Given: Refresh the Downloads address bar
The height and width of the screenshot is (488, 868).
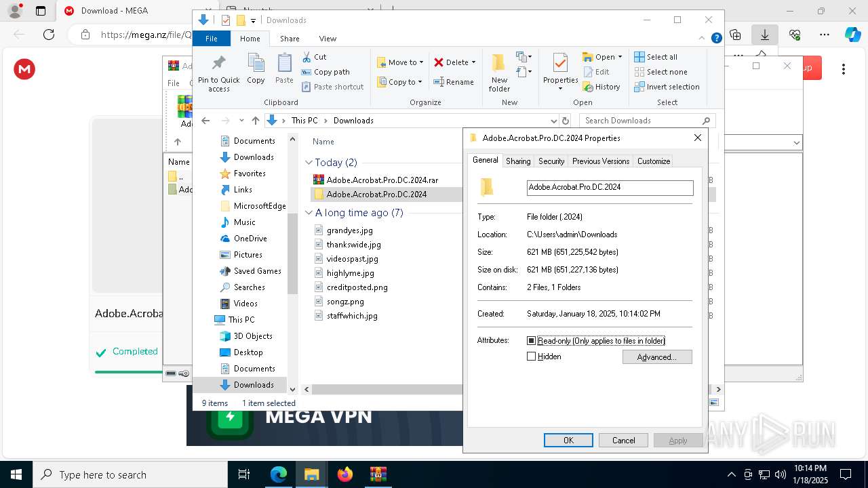Looking at the screenshot, I should coord(566,121).
